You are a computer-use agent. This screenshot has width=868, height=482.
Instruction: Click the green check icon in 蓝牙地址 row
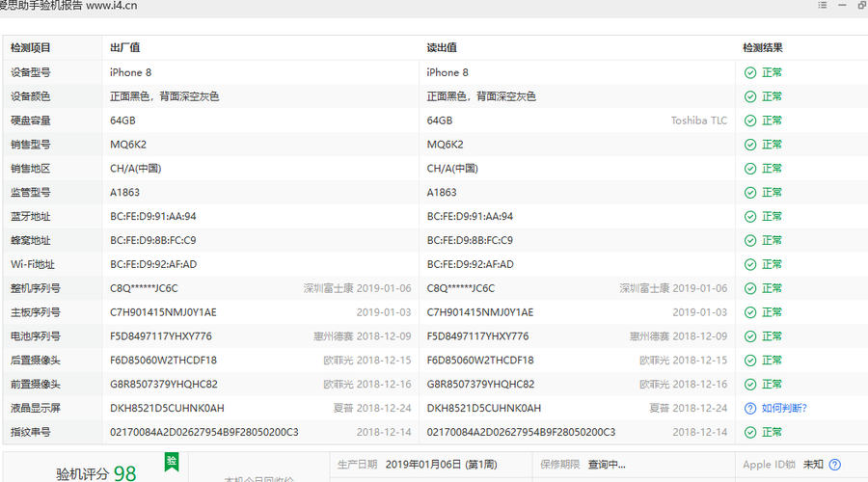click(750, 216)
